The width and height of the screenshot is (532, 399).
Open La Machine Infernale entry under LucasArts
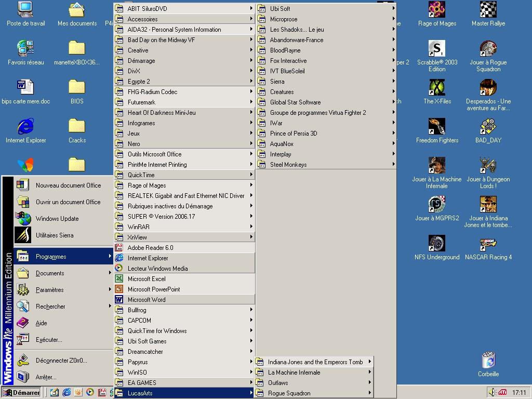click(314, 373)
